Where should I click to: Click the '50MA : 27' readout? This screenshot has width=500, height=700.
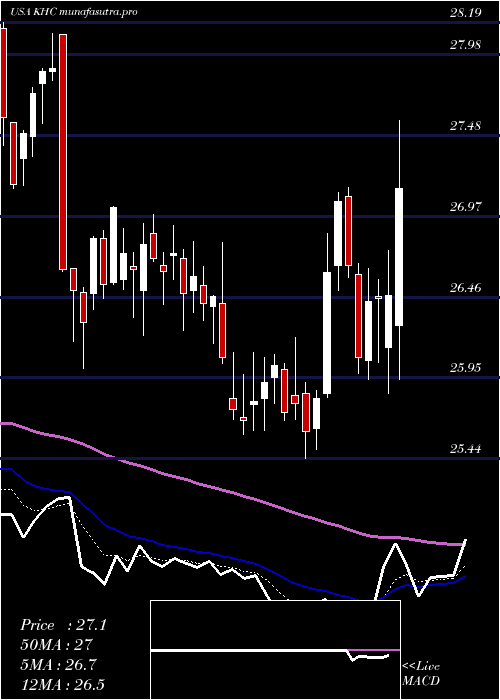point(56,645)
